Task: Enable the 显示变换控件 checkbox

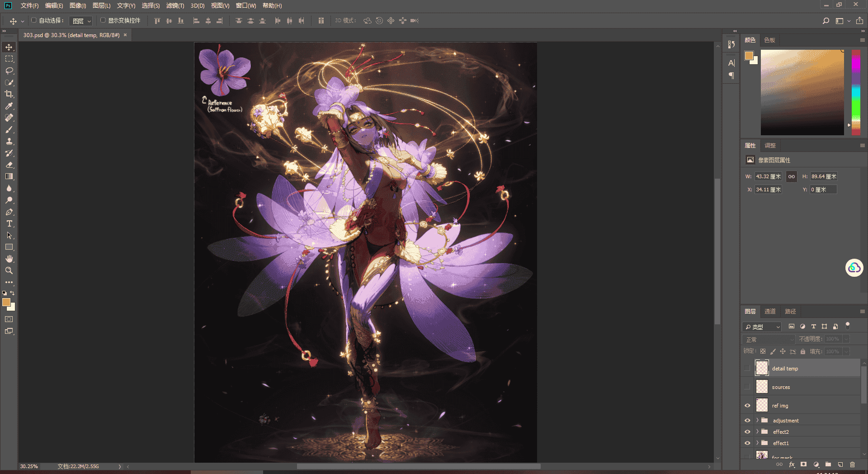Action: click(x=103, y=20)
